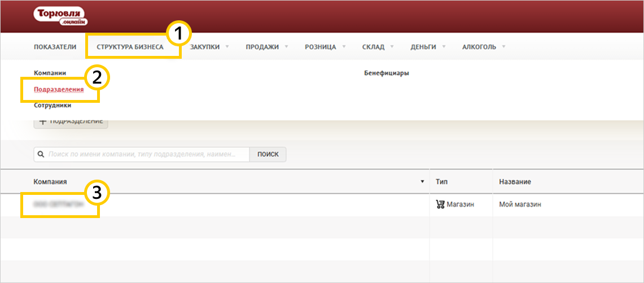Click the Торговля онлайн logo

(60, 16)
